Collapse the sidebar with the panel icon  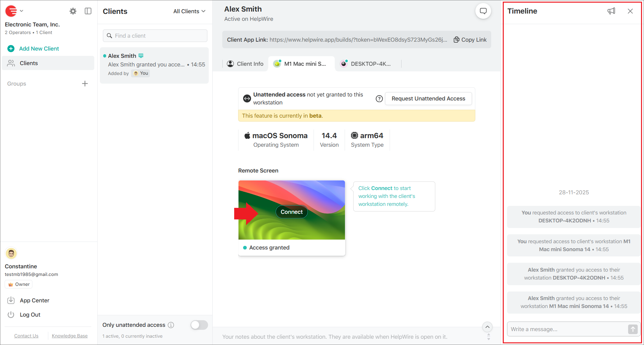click(88, 11)
